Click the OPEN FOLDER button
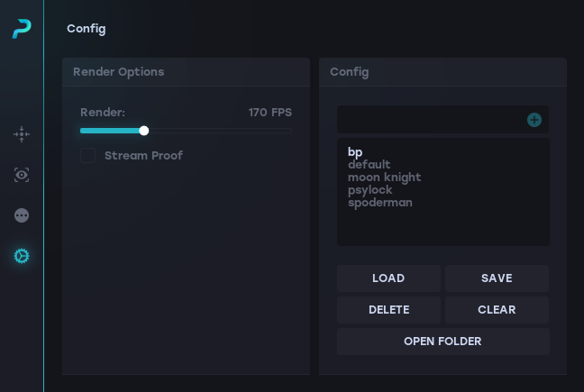The height and width of the screenshot is (392, 584). coord(443,342)
